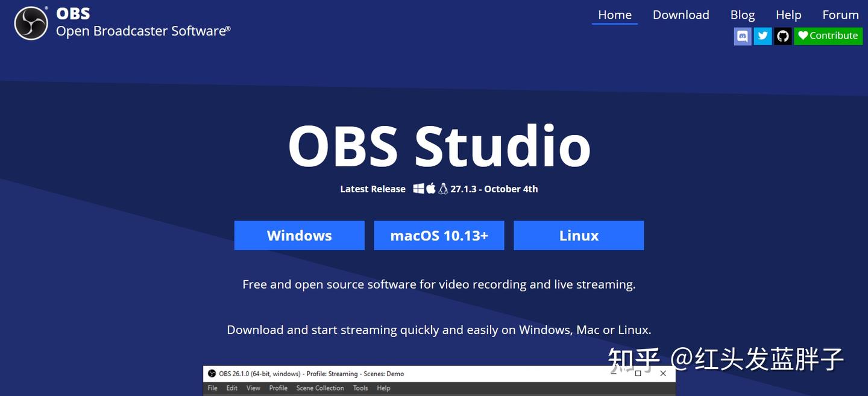This screenshot has width=868, height=396.
Task: Click the Linux penguin icon beside Latest Release
Action: [x=443, y=189]
